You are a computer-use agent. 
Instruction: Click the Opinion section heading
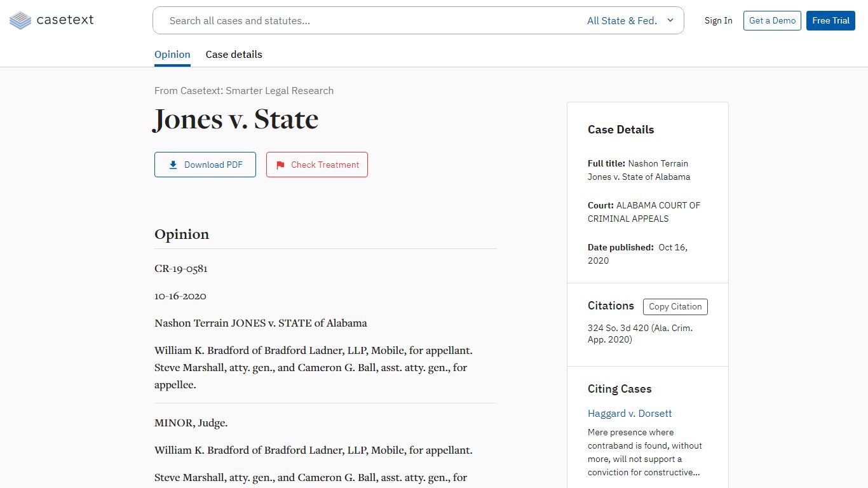coord(182,234)
